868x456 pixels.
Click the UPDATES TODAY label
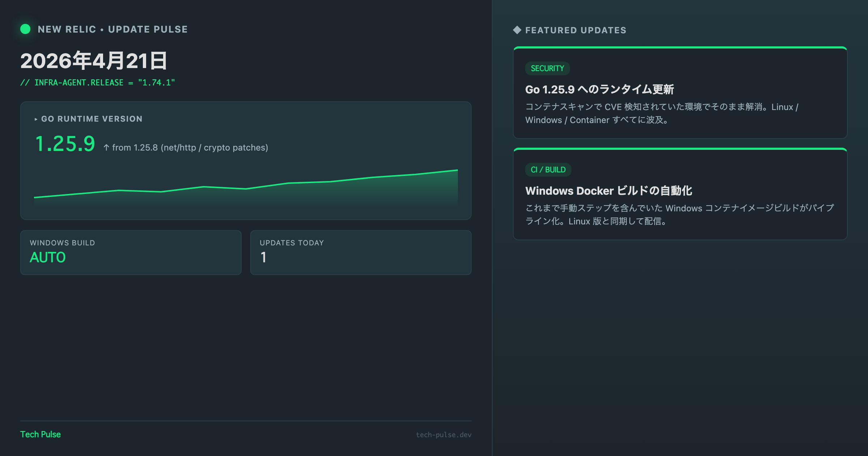[x=292, y=243]
